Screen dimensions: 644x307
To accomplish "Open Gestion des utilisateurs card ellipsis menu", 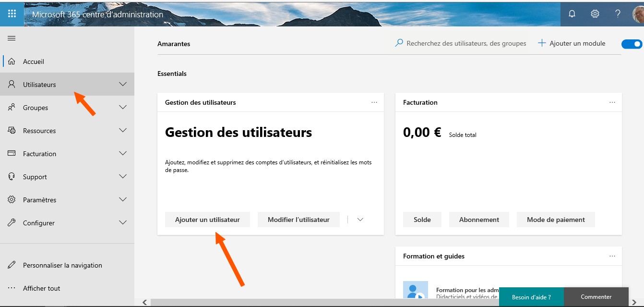I will [374, 102].
